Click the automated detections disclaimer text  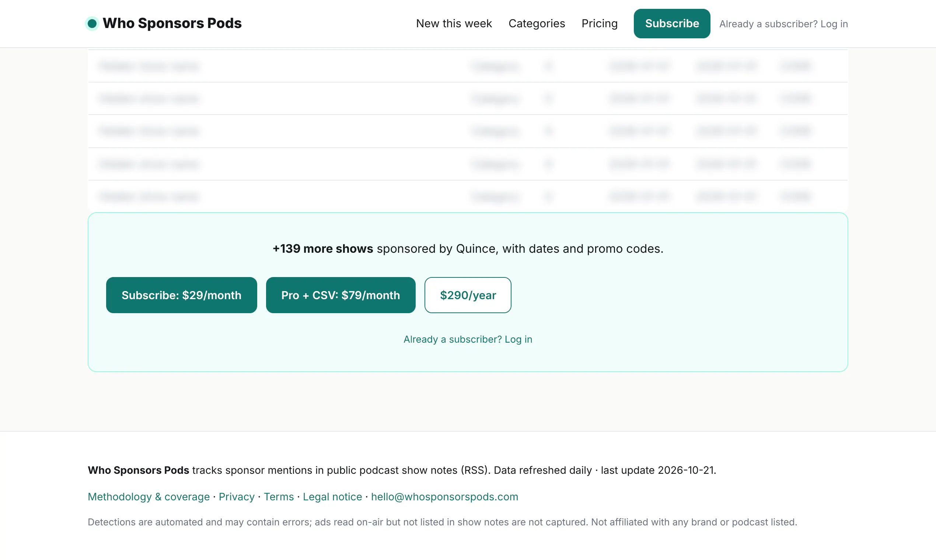point(442,522)
